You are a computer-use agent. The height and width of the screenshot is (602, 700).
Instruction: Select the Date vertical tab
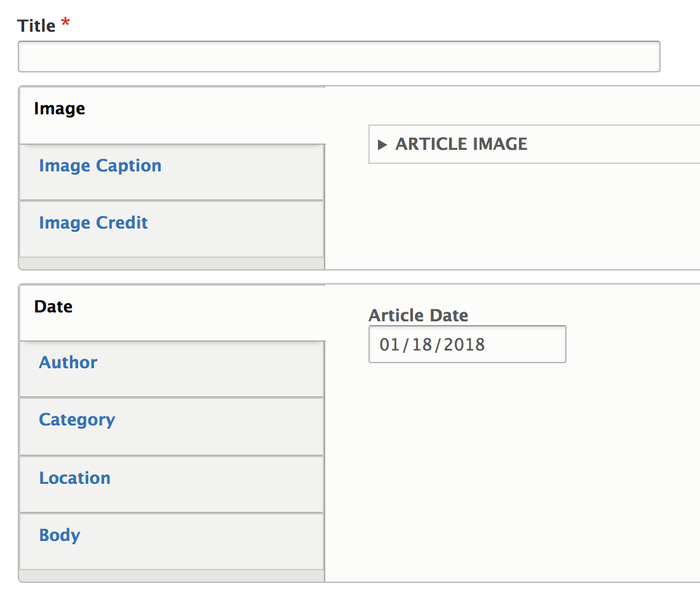click(x=53, y=307)
